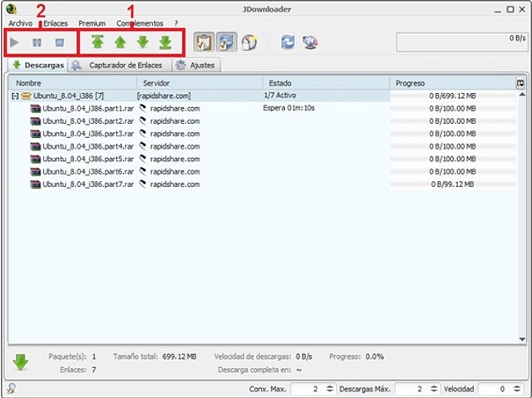Click the status bar icon at bottom left

point(11,388)
